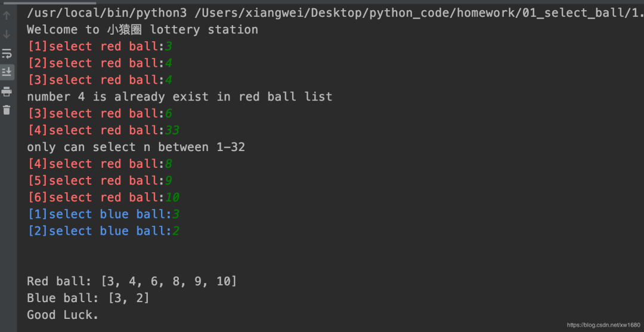Click the Good Luck. output line
Image resolution: width=644 pixels, height=332 pixels.
tap(63, 315)
